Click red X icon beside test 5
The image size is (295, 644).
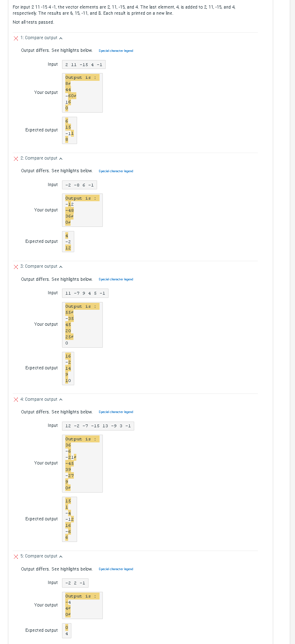coord(16,556)
